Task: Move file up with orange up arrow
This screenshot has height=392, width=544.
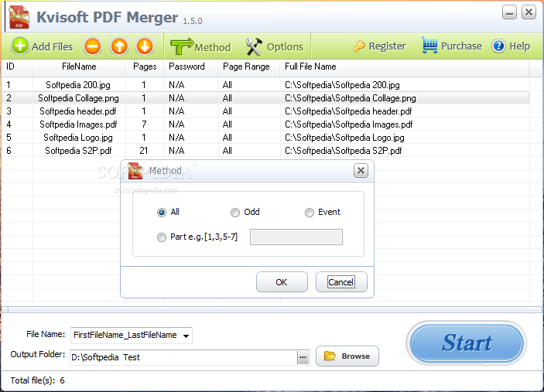Action: [119, 46]
